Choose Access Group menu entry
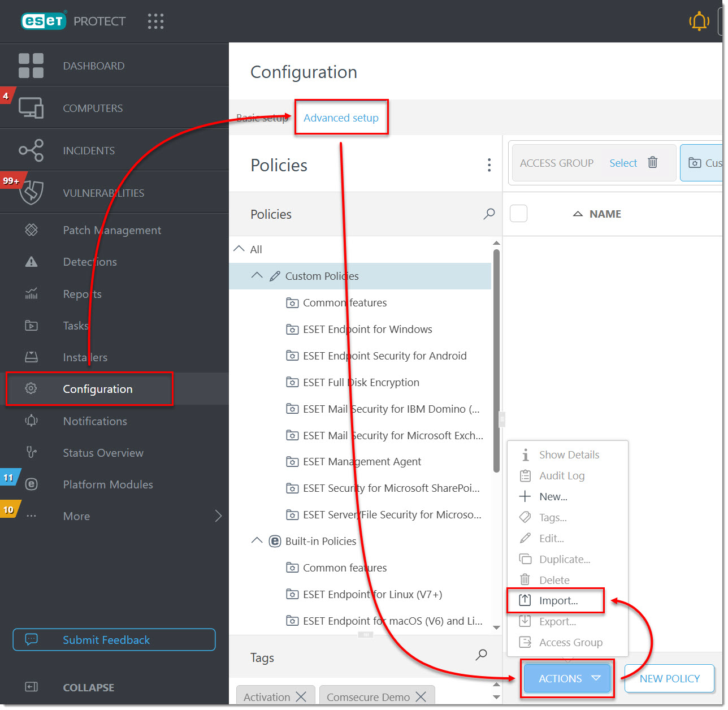This screenshot has width=728, height=710. click(x=567, y=642)
